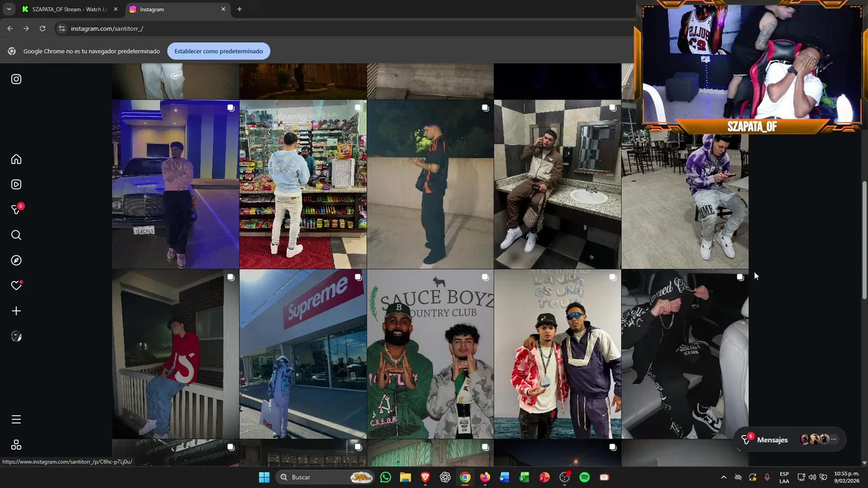This screenshot has width=868, height=488.
Task: Open profile avatar in Instagram sidebar
Action: pos(16,336)
